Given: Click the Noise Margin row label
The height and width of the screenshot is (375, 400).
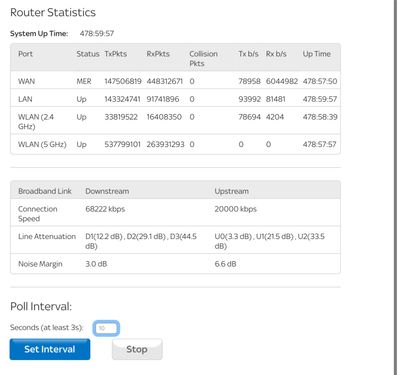Looking at the screenshot, I should [x=40, y=264].
